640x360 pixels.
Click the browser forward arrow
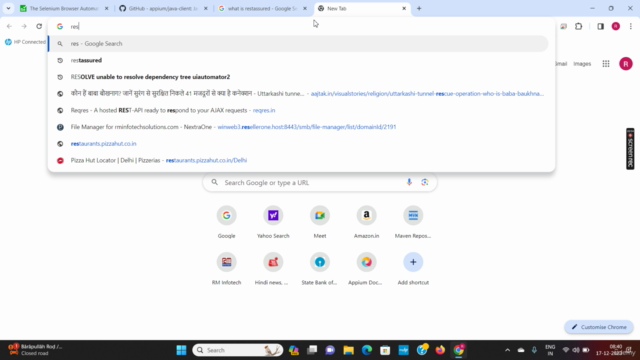coord(24,26)
